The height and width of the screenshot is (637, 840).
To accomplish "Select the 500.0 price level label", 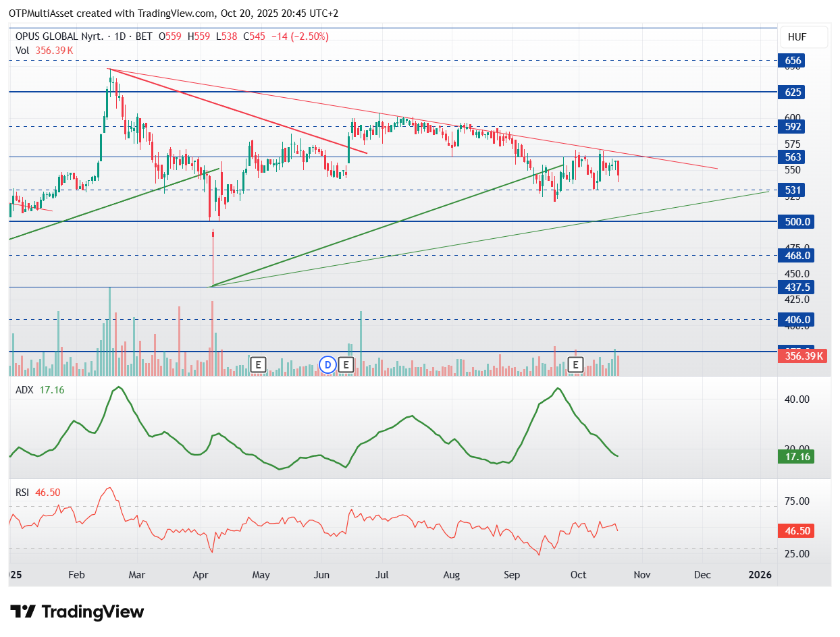I will click(796, 221).
